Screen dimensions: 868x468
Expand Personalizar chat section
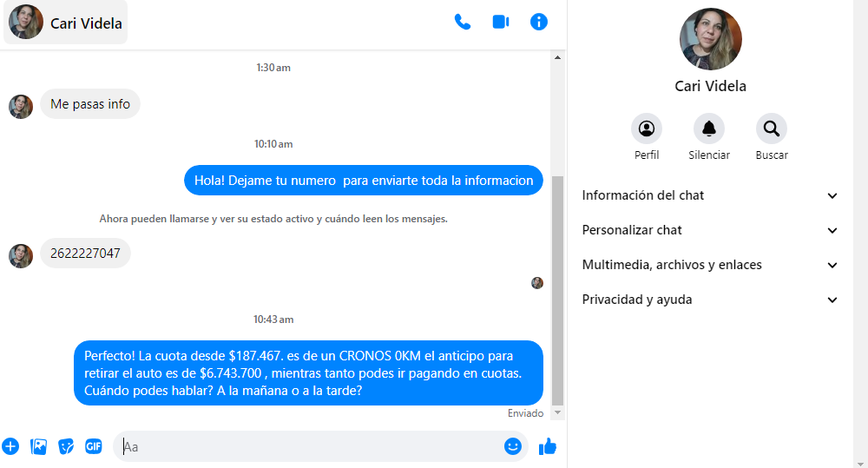click(x=710, y=230)
